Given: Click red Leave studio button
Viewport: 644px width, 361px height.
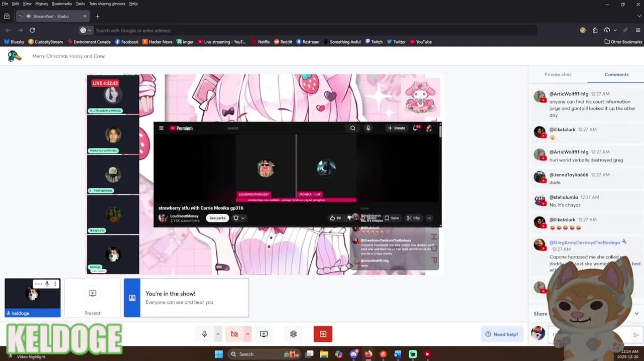Looking at the screenshot, I should [x=323, y=334].
